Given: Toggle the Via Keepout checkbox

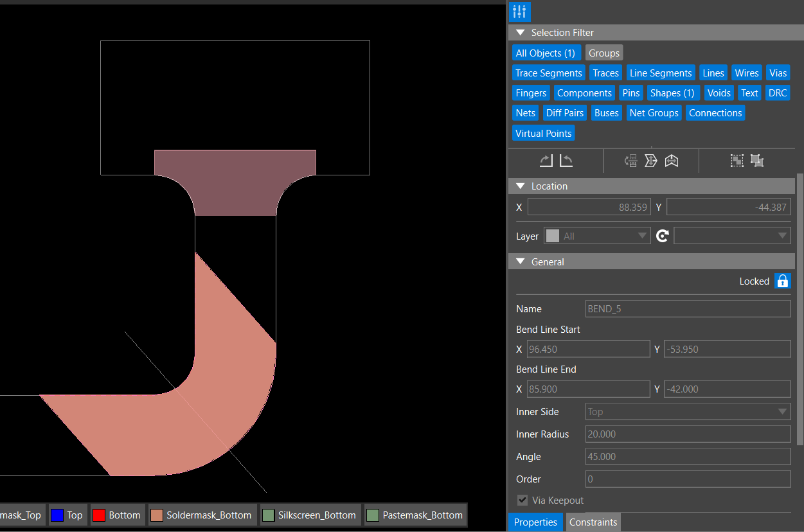Looking at the screenshot, I should click(523, 500).
